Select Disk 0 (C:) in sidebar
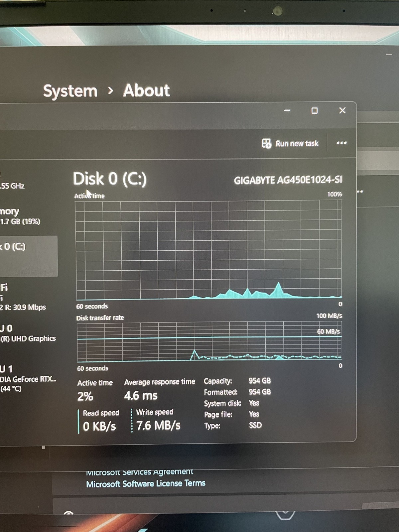 [29, 256]
